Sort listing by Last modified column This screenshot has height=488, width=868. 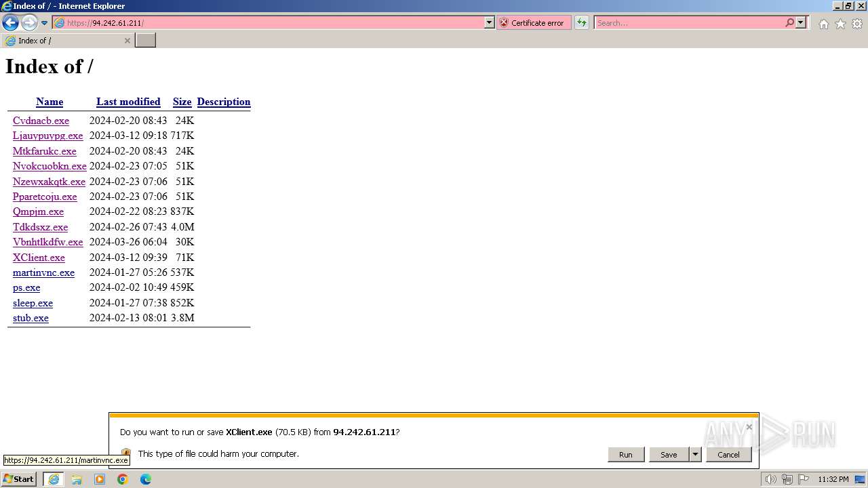click(x=128, y=102)
